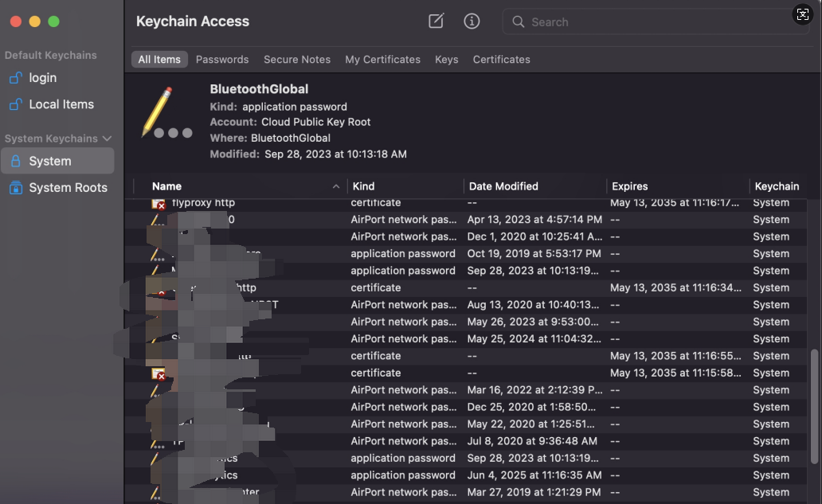Click pencil icon in Mar 16, 2022 row
This screenshot has width=822, height=504.
[155, 391]
